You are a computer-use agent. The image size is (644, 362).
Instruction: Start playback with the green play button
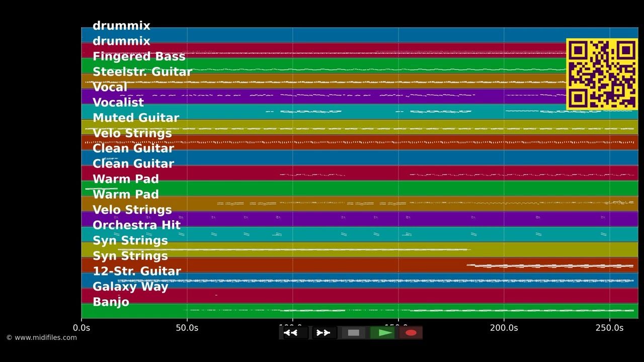[x=383, y=333]
